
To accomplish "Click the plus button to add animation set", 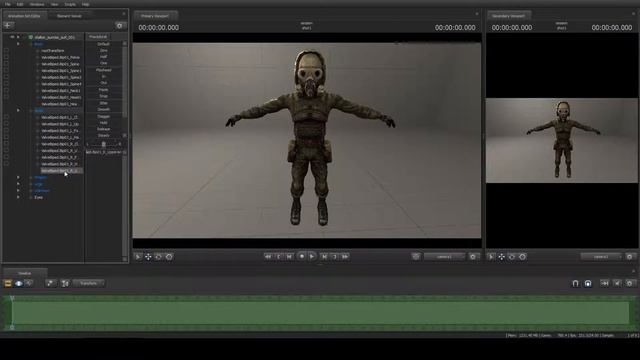I will point(8,25).
